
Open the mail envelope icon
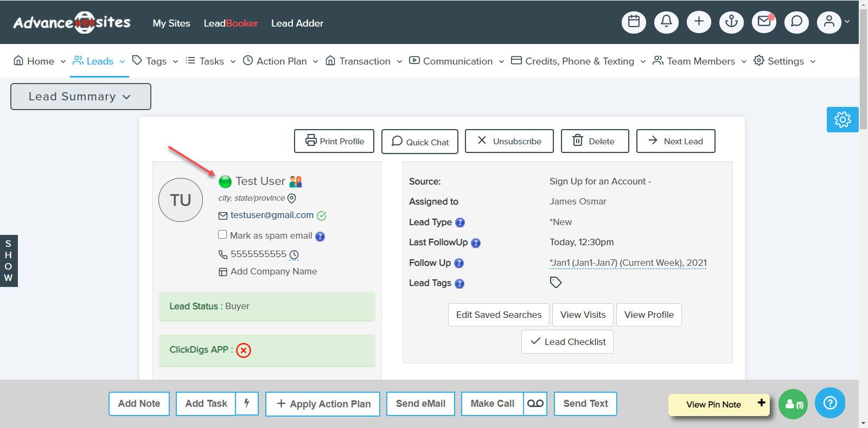click(x=764, y=22)
